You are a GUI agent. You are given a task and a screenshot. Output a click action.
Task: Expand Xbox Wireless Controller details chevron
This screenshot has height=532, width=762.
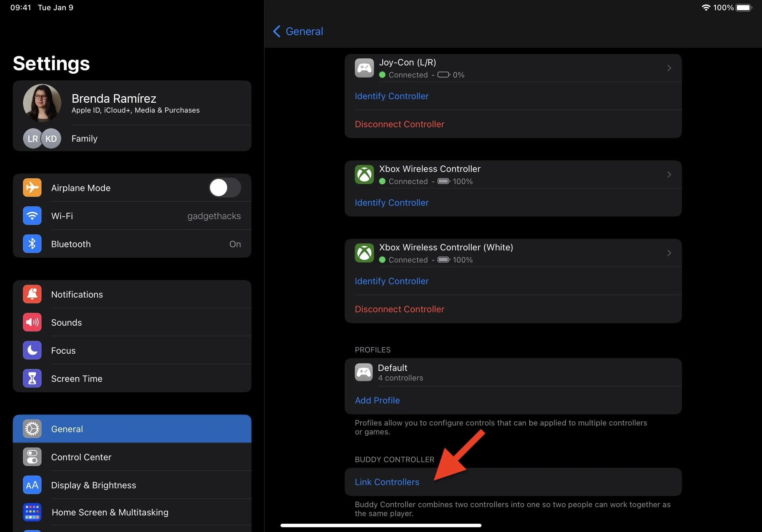[x=669, y=174]
